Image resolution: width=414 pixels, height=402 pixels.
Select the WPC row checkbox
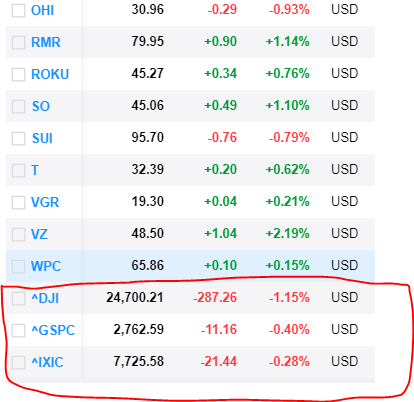[18, 267]
